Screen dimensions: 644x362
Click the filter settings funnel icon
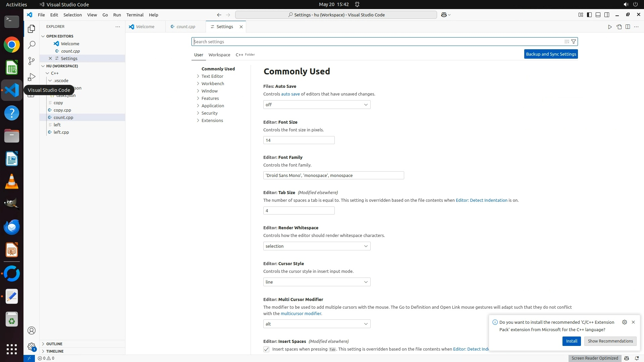(x=574, y=42)
